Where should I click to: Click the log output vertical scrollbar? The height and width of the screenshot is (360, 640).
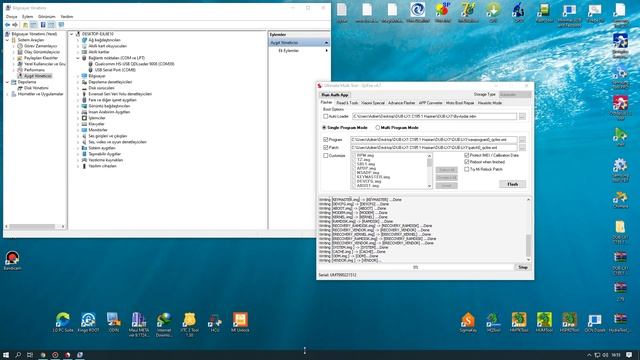(529, 229)
